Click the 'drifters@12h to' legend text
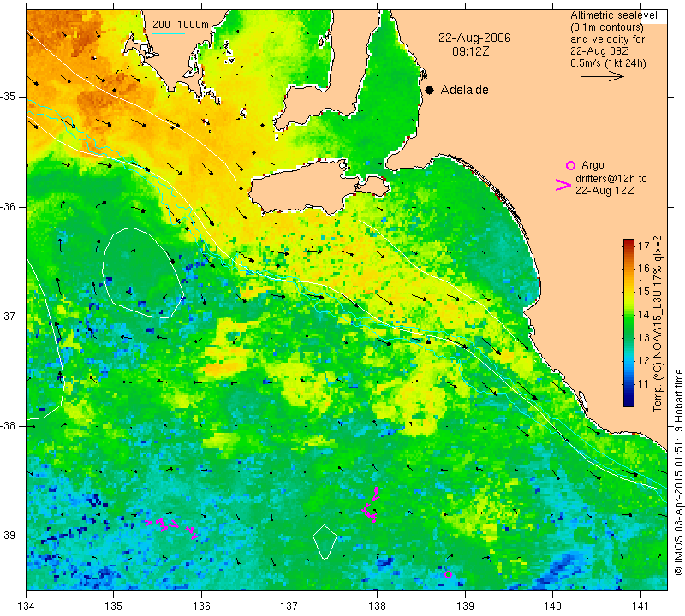 pos(611,179)
